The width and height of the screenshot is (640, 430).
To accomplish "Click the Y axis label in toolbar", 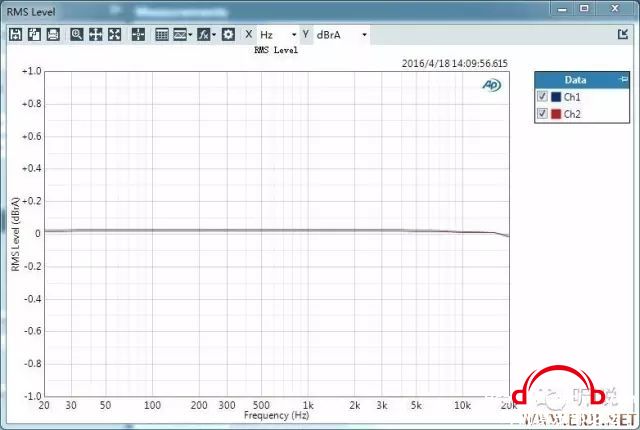I will tap(306, 34).
